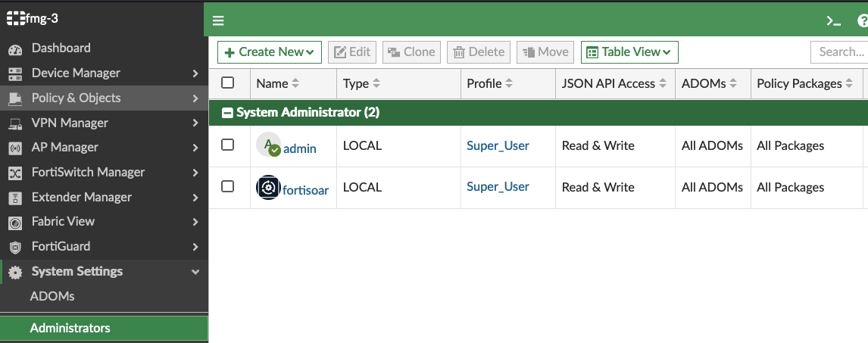868x343 pixels.
Task: Tick the select-all header checkbox
Action: click(x=227, y=83)
